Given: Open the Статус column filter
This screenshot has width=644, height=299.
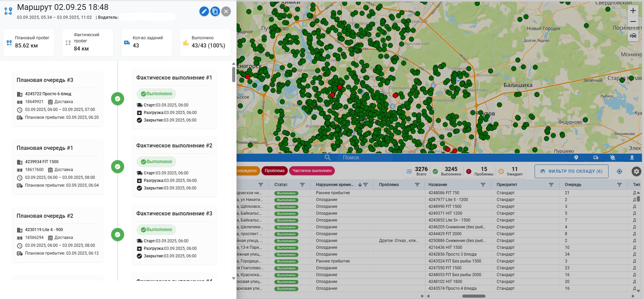Looking at the screenshot, I should 302,185.
